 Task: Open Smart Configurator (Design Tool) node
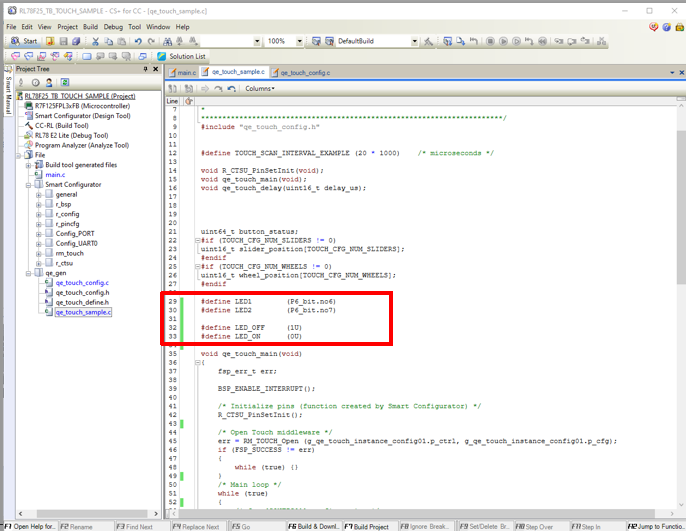[x=82, y=115]
